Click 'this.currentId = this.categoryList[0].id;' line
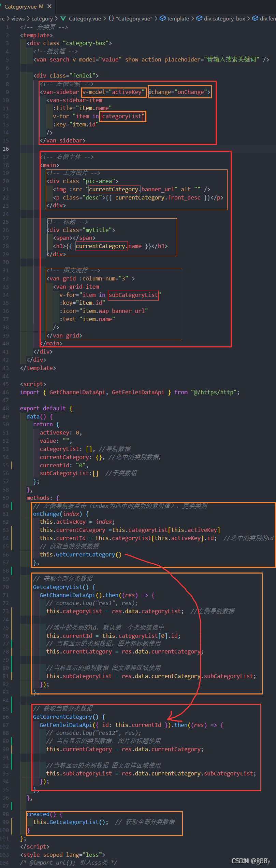This screenshot has width=276, height=868. point(113,636)
